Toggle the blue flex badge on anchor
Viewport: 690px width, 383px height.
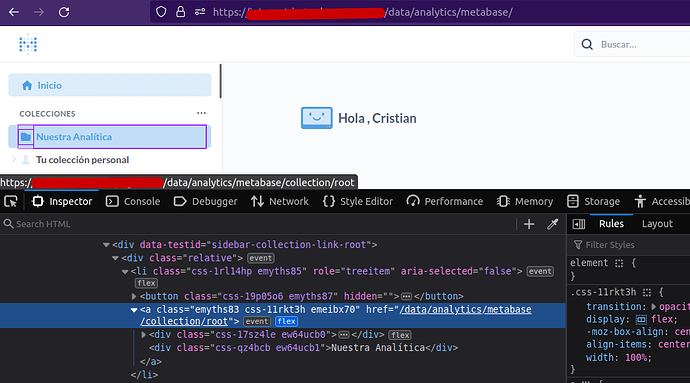(286, 321)
